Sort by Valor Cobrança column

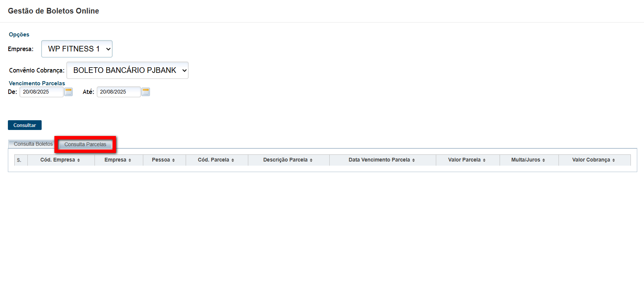pos(594,160)
